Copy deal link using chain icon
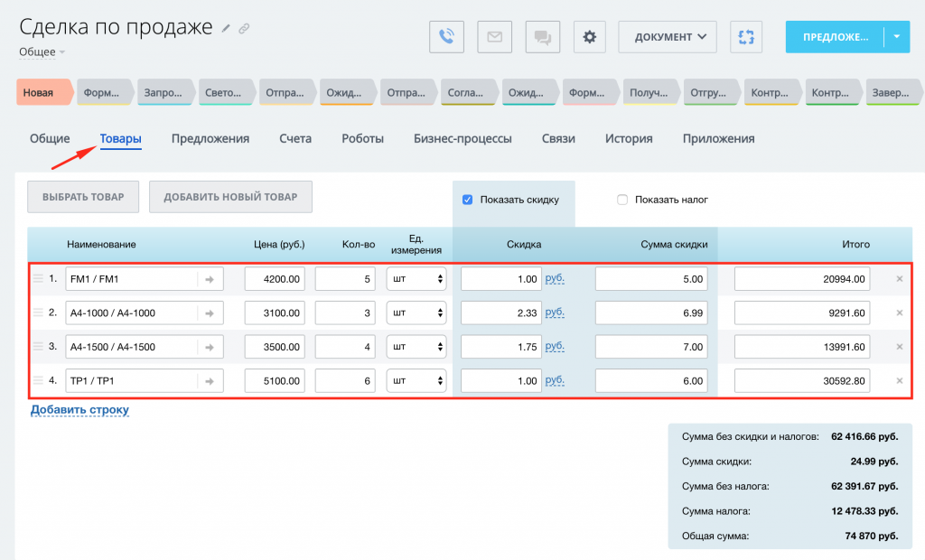Screen dimensions: 925x560 click(x=244, y=28)
